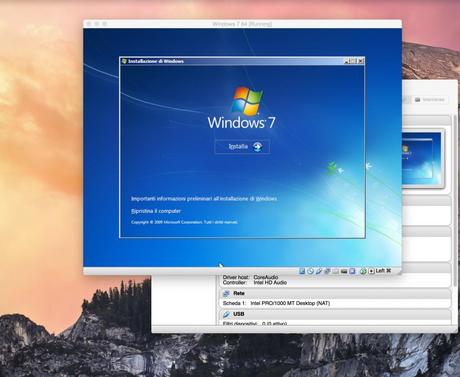Click the hard disk activity icon in VM status bar
460x377 pixels.
(302, 271)
